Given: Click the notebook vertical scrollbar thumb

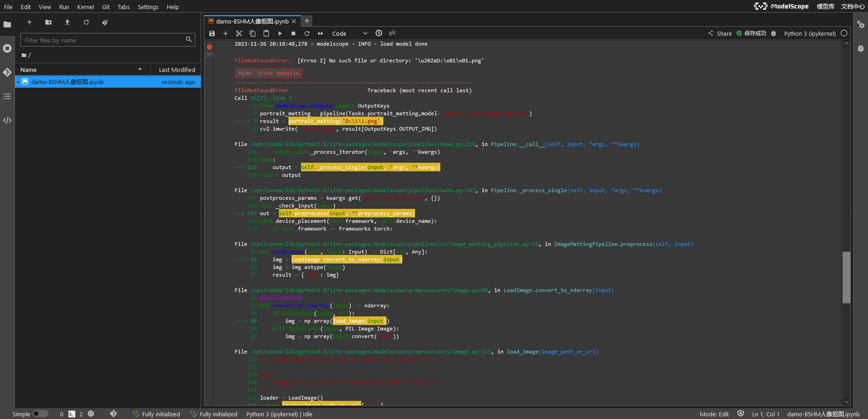Looking at the screenshot, I should [846, 277].
